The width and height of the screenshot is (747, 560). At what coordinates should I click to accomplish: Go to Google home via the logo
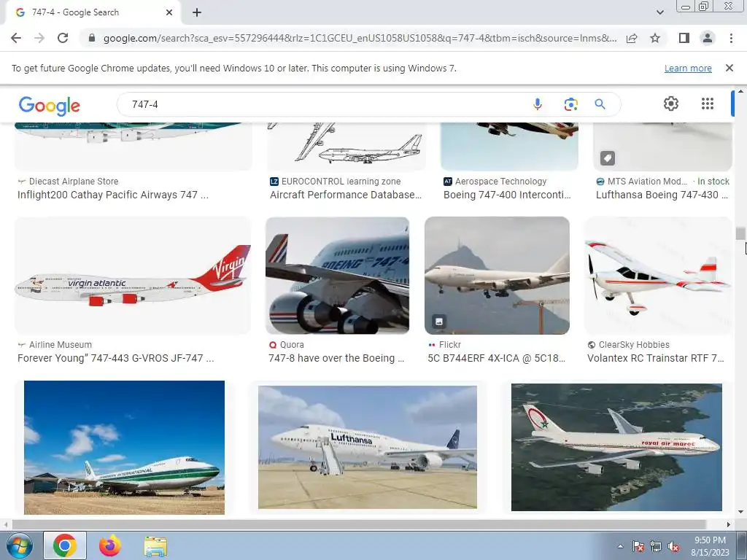[x=50, y=105]
